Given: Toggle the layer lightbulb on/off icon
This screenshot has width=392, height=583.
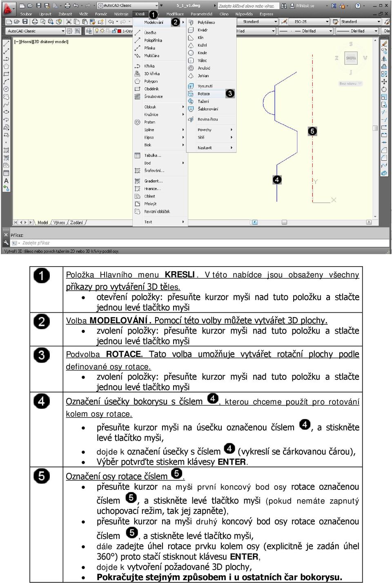Looking at the screenshot, I should (97, 31).
